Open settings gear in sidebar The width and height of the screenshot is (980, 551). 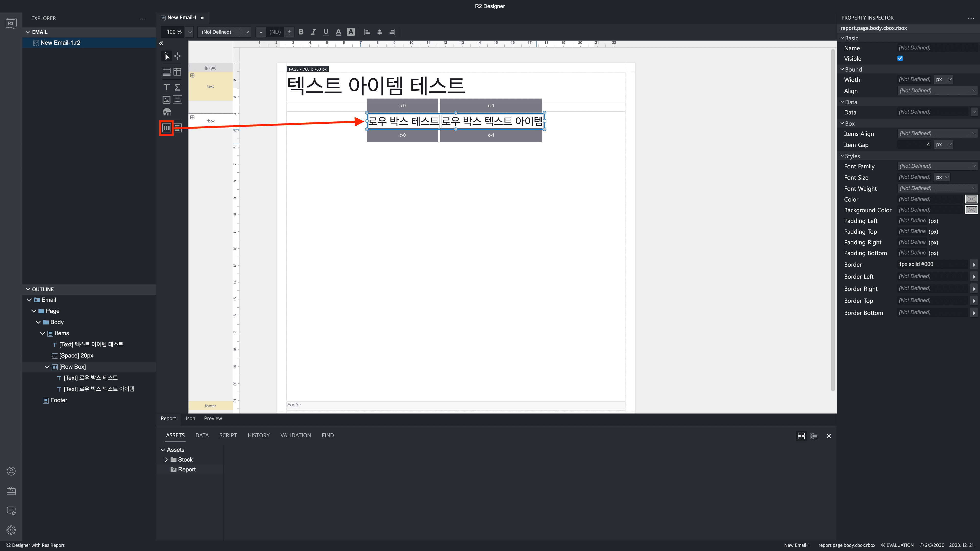[x=11, y=530]
